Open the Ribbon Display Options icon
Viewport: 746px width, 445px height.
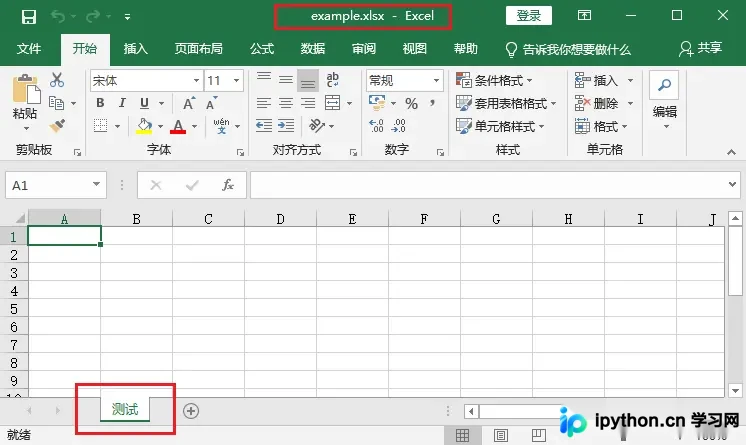584,15
